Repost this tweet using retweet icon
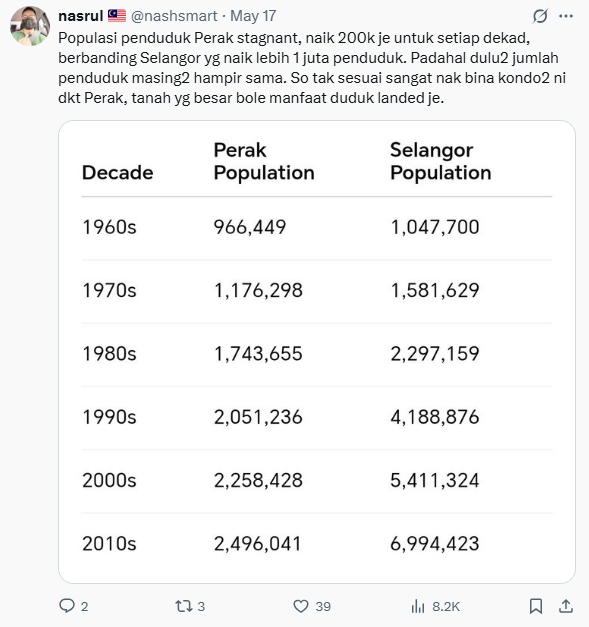 (184, 606)
